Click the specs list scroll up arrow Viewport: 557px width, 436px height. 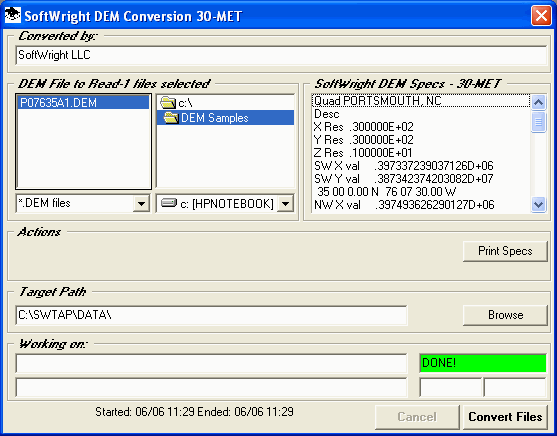(x=539, y=102)
